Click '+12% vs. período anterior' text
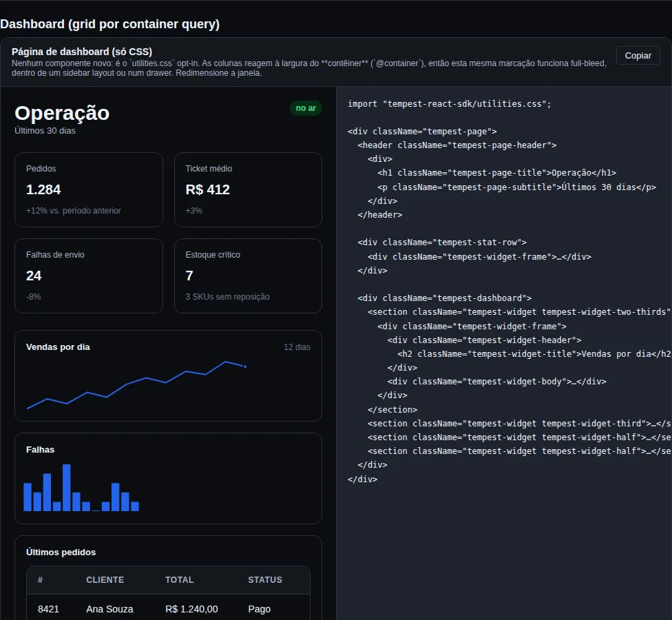Viewport: 672px width, 620px height. (x=73, y=211)
